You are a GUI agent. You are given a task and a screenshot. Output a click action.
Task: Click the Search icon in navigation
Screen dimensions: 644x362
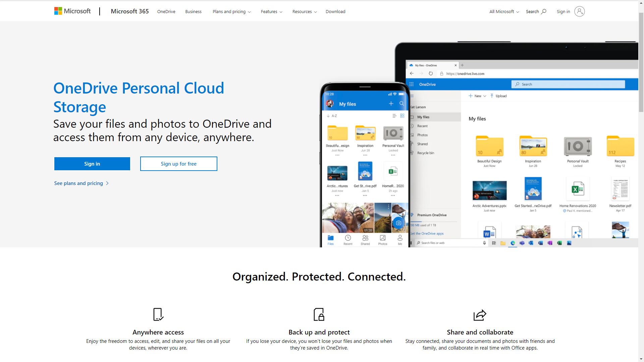tap(544, 11)
